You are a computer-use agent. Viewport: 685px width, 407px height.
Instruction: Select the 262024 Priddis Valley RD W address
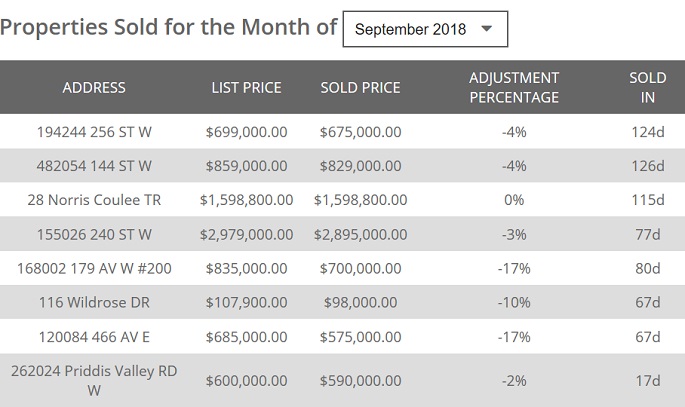pos(94,380)
